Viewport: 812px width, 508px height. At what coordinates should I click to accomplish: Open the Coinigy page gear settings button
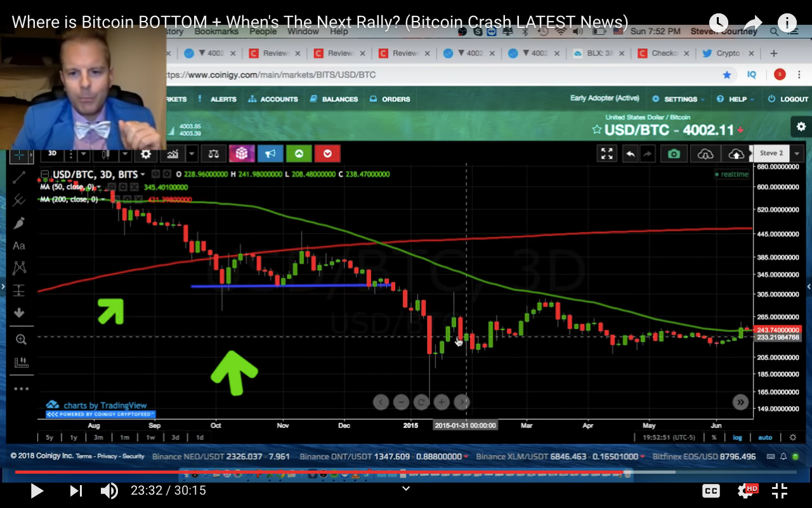[801, 127]
